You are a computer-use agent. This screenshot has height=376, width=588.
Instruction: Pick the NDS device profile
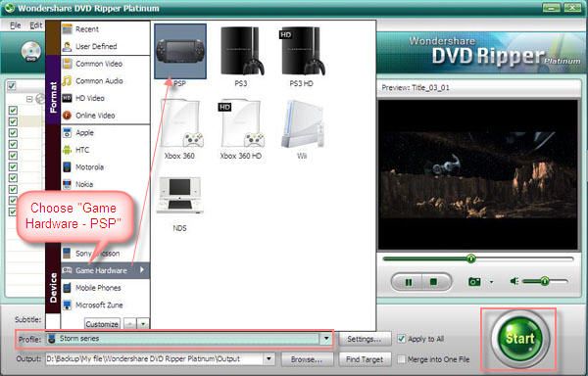179,195
